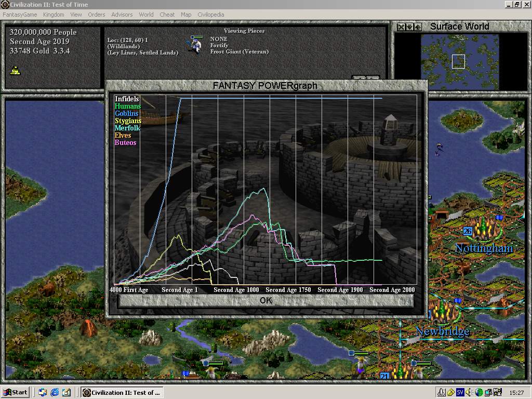
Task: Click the '4000 First Age' axis label
Action: pyautogui.click(x=129, y=290)
